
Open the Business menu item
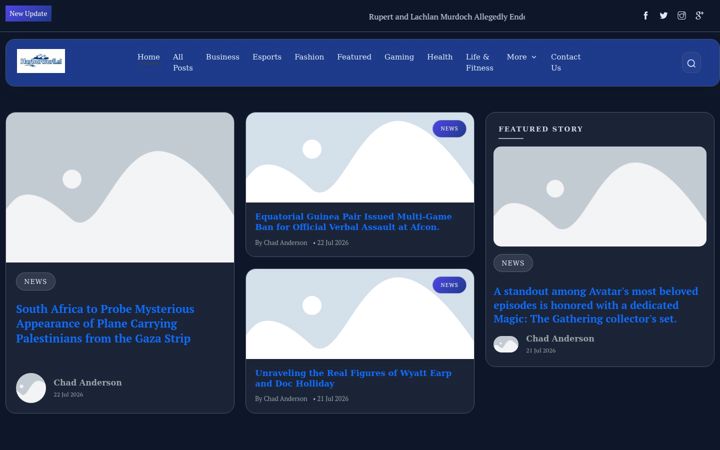pyautogui.click(x=222, y=57)
